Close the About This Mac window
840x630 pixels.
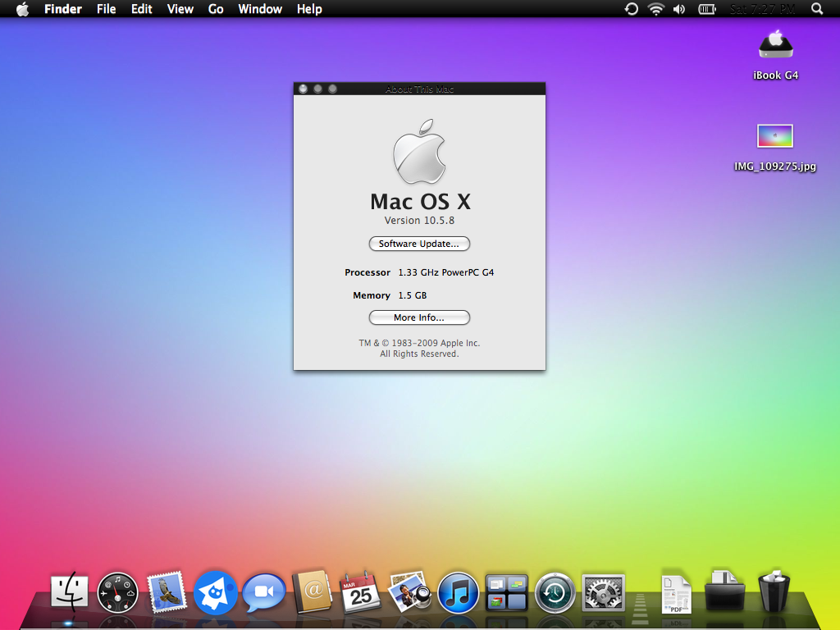click(x=304, y=89)
